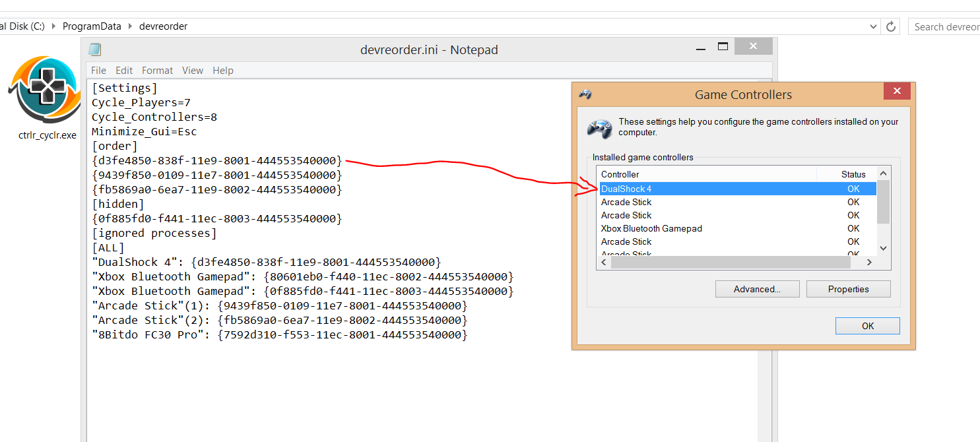The image size is (980, 442).
Task: Click the [hidden] section header line
Action: tap(118, 204)
